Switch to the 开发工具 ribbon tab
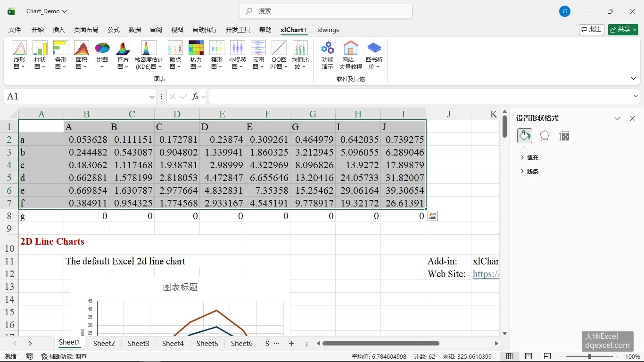644x362 pixels. point(238,30)
